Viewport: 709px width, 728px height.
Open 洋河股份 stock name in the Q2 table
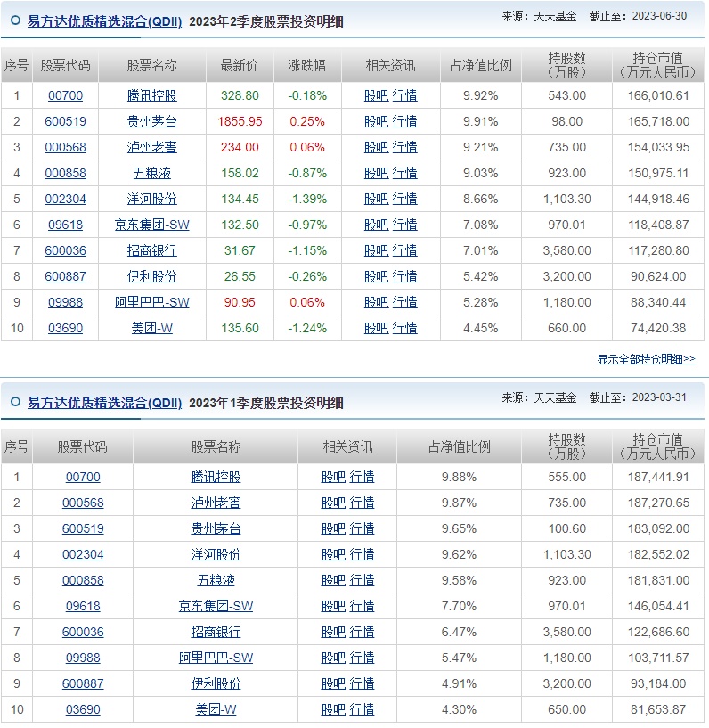pos(152,200)
